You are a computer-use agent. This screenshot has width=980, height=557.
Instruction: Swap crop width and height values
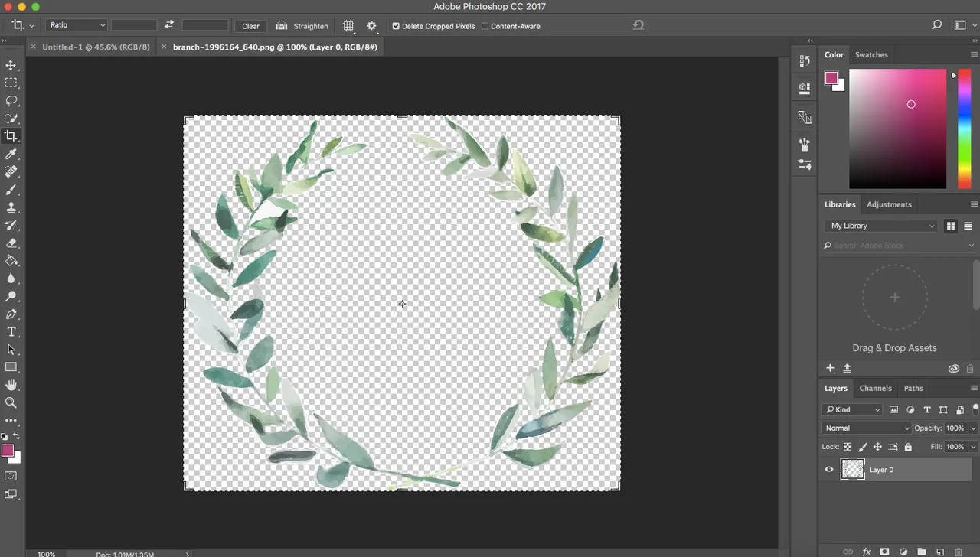click(x=169, y=25)
